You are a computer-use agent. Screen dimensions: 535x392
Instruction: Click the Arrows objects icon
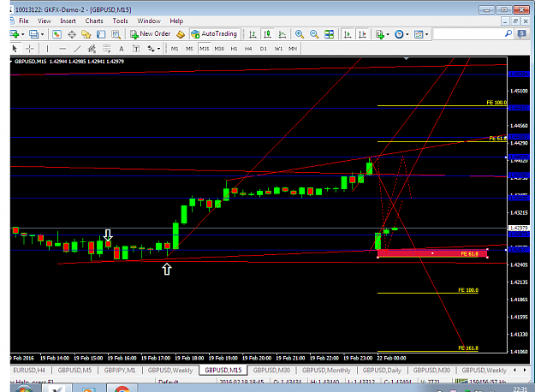(151, 49)
